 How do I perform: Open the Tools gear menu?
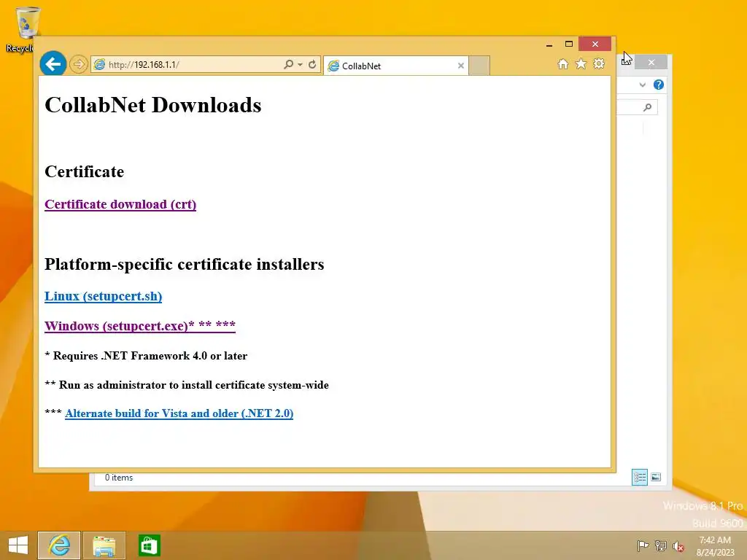tap(599, 64)
